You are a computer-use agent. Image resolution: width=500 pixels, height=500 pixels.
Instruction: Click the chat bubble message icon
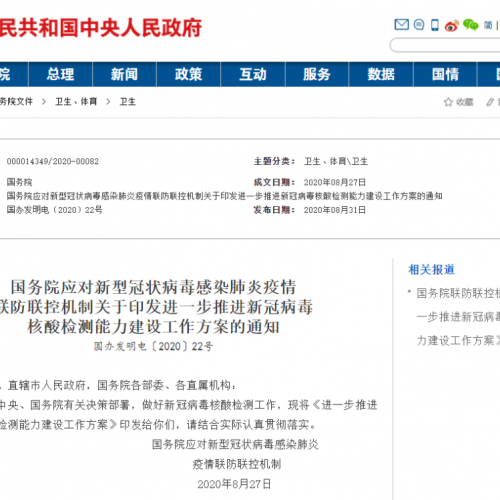[419, 25]
